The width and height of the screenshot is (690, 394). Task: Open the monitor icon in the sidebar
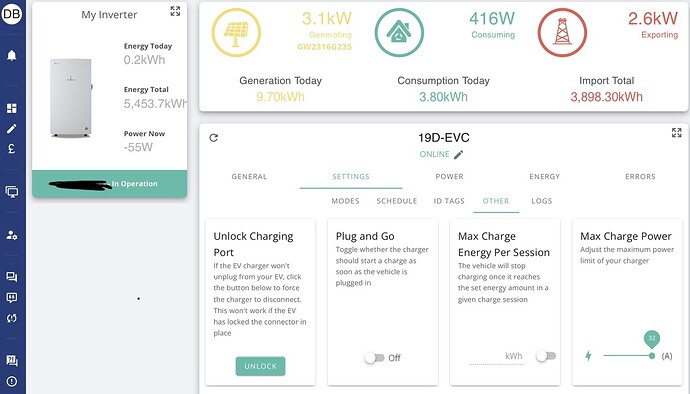pos(12,192)
